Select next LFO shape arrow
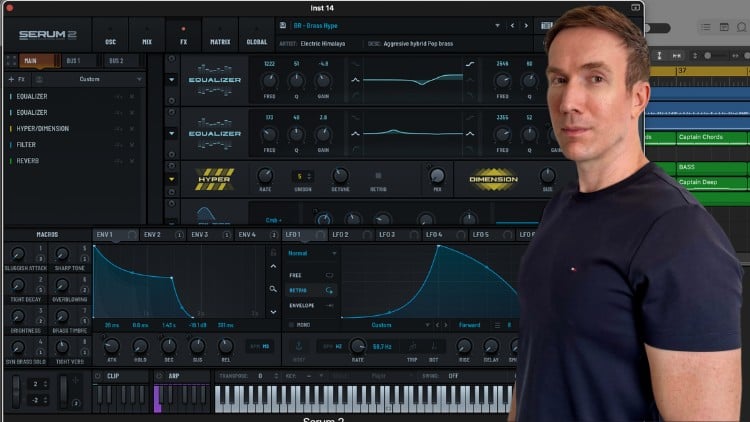The width and height of the screenshot is (750, 422). pyautogui.click(x=446, y=325)
